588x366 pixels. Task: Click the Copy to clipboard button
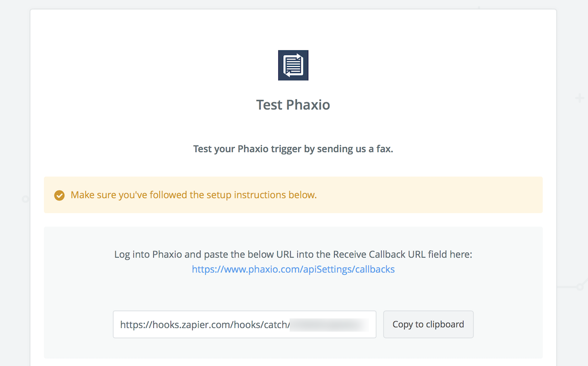[x=428, y=324]
